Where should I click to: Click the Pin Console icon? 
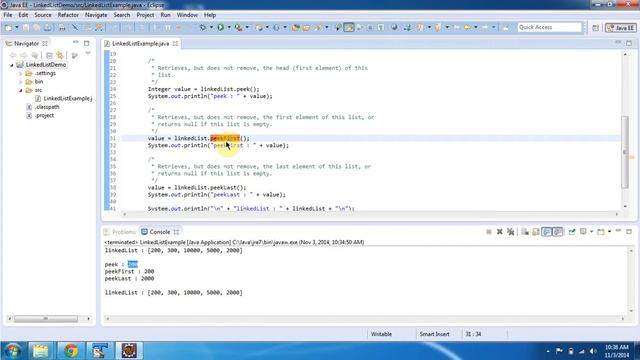(x=572, y=232)
